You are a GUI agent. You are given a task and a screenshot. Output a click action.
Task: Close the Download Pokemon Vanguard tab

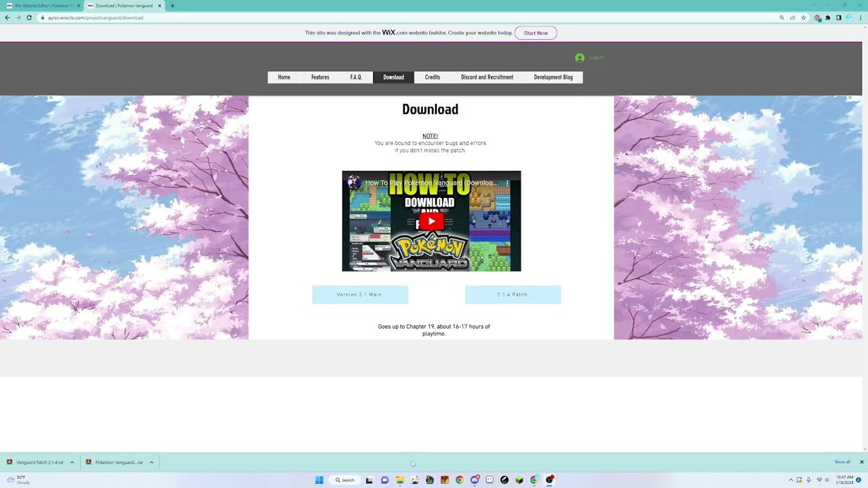pos(159,5)
